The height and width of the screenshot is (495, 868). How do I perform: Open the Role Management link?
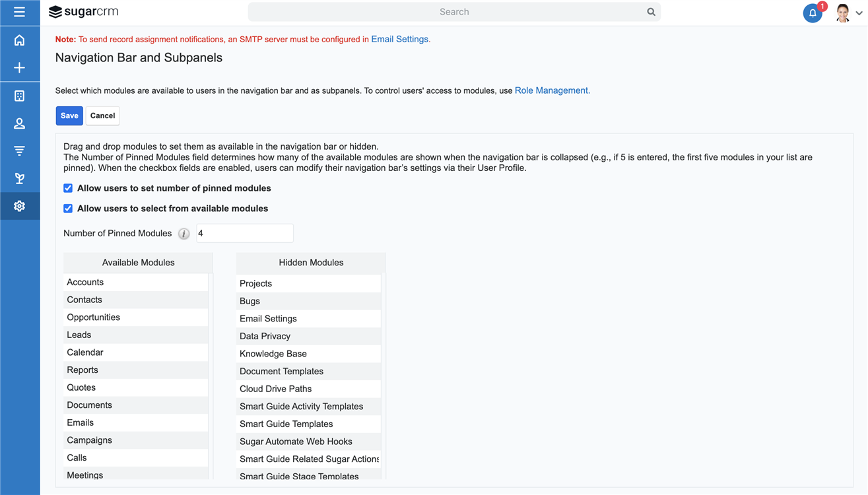pos(551,90)
